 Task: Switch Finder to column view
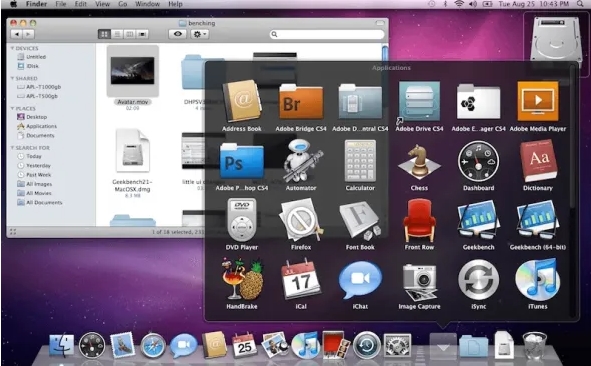pyautogui.click(x=129, y=34)
